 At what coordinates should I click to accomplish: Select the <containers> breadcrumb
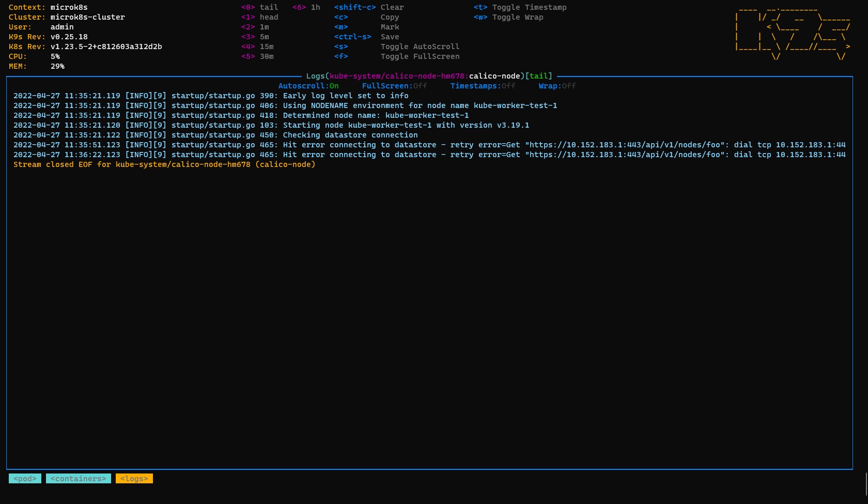click(79, 479)
